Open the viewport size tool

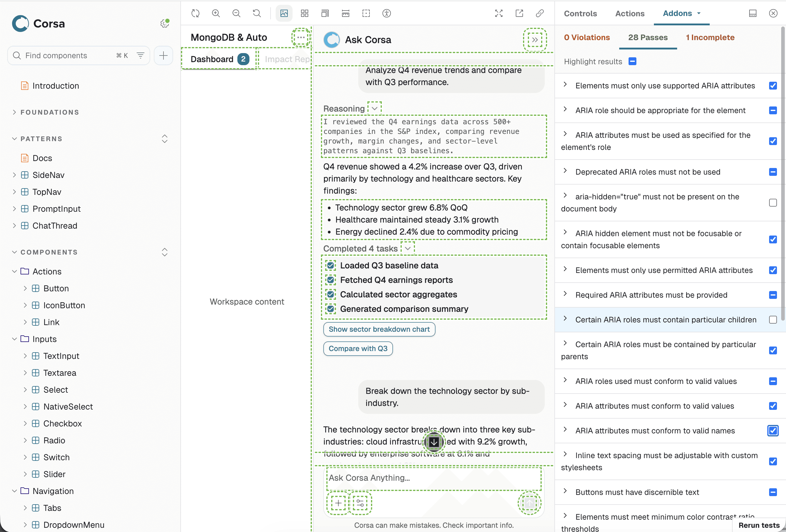(x=325, y=13)
